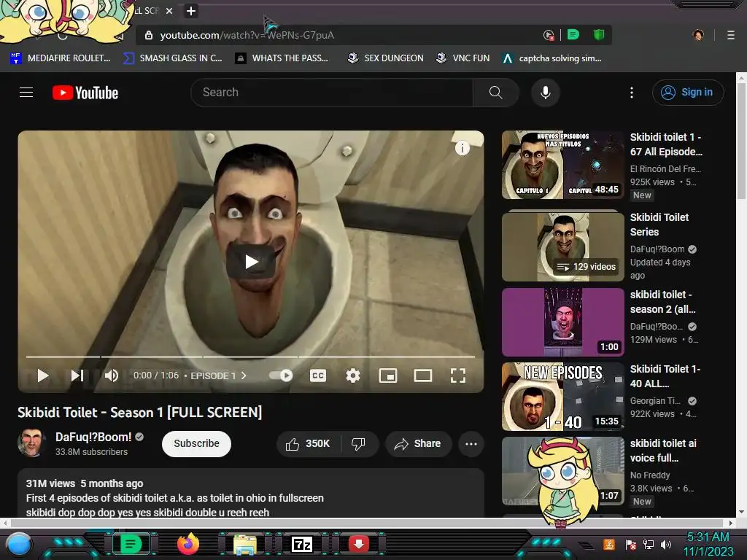Screen dimensions: 747x560
Task: Open a new browser tab
Action: (190, 11)
